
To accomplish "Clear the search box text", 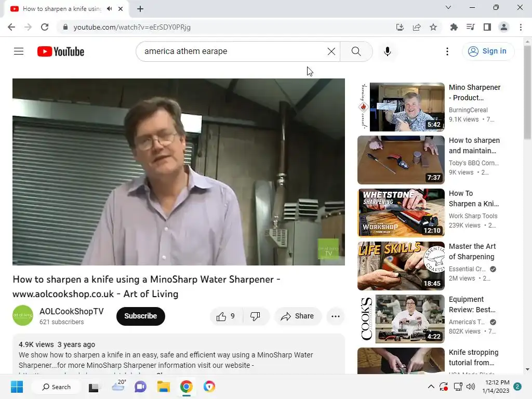I will 331,51.
